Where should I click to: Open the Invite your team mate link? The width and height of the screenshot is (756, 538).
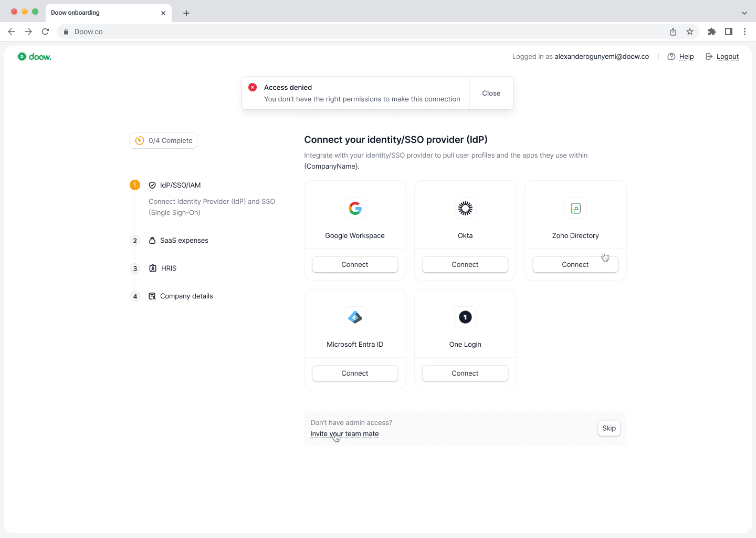tap(344, 434)
